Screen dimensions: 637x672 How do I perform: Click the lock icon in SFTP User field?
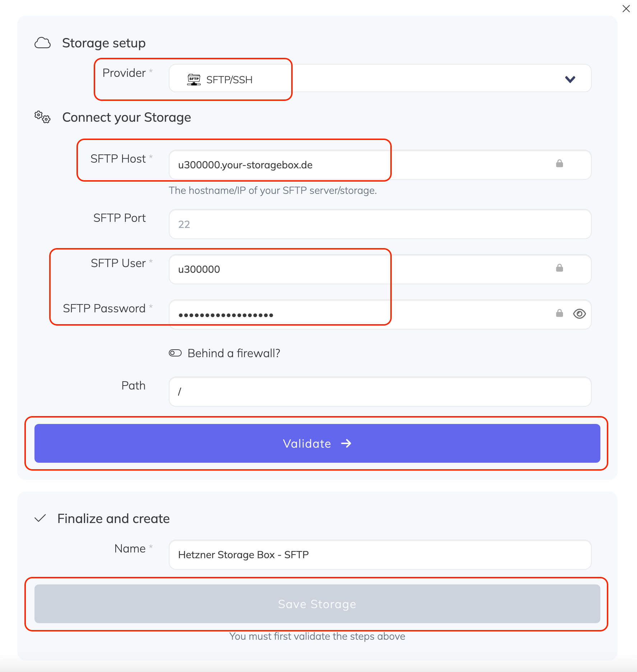click(x=559, y=268)
